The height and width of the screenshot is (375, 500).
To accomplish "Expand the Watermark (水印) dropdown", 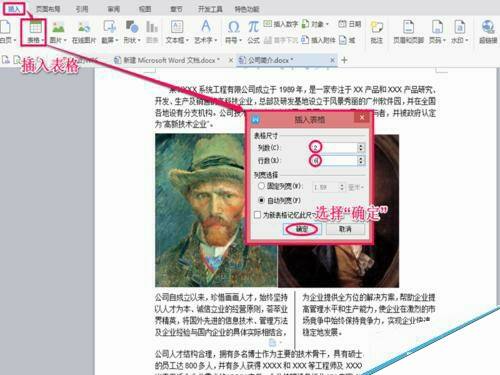I will tap(460, 32).
